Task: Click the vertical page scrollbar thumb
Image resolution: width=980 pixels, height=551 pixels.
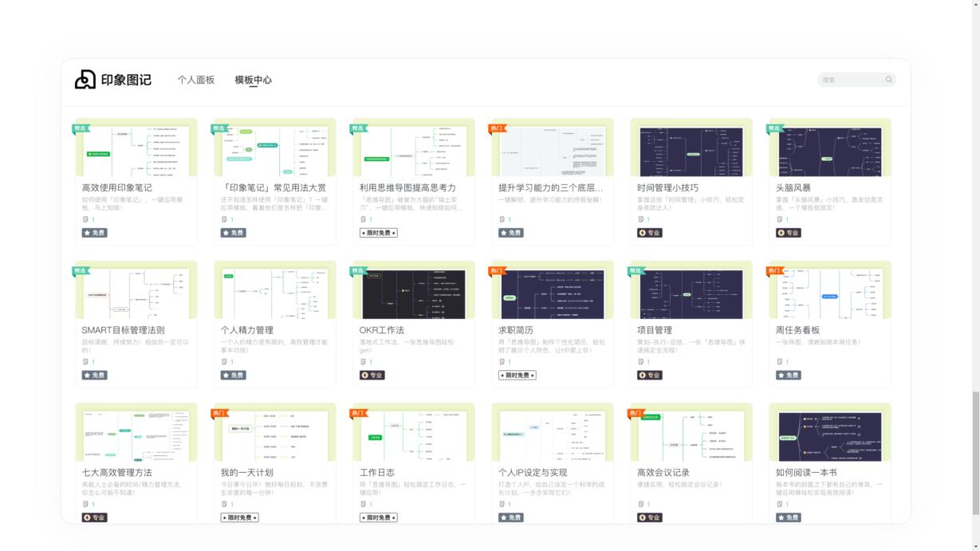Action: (x=975, y=454)
